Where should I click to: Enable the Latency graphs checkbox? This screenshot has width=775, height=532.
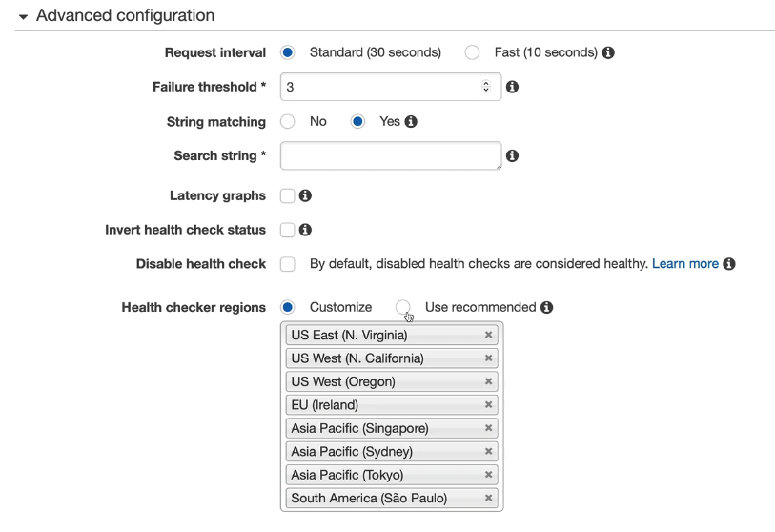pos(287,195)
